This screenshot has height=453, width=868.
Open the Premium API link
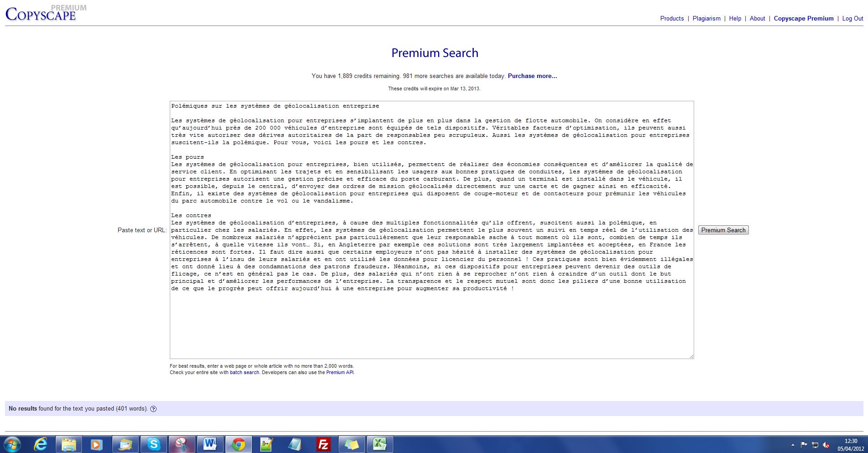(340, 373)
